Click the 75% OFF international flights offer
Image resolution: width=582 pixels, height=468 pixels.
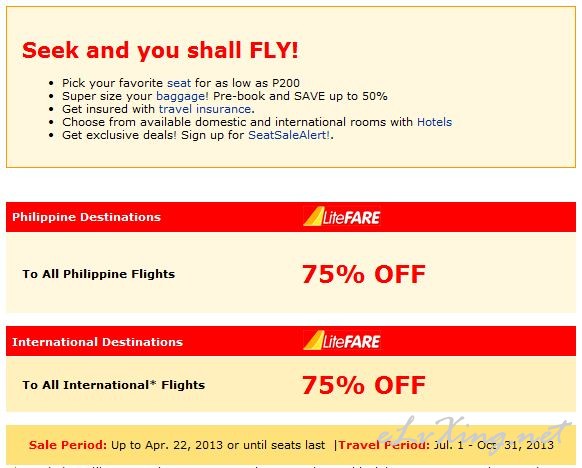363,385
